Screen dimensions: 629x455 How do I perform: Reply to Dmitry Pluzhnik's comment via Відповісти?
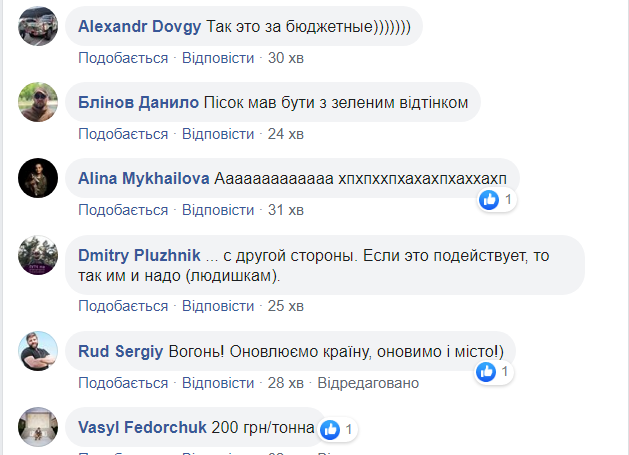218,305
